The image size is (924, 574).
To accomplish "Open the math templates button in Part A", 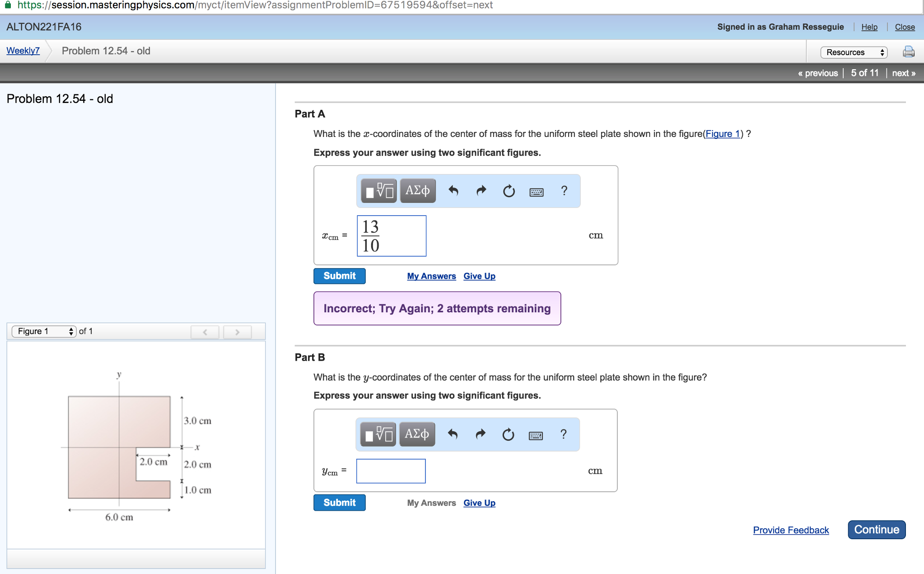I will click(x=379, y=191).
